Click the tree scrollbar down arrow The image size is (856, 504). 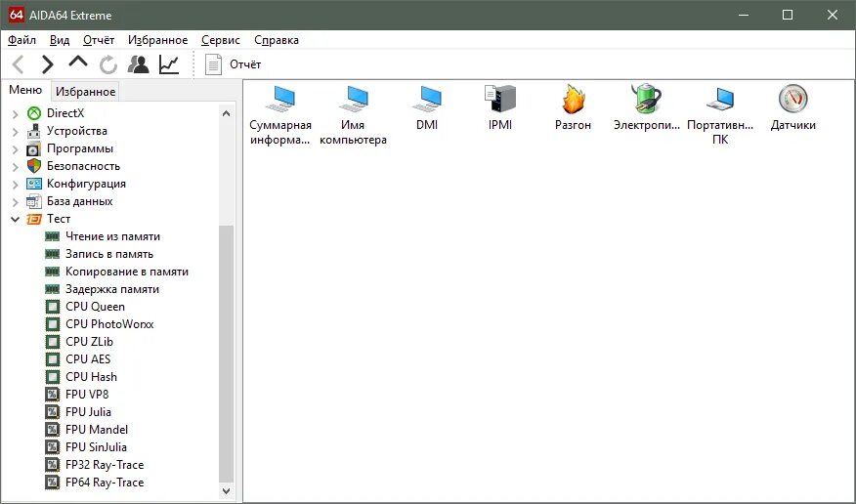coord(227,491)
